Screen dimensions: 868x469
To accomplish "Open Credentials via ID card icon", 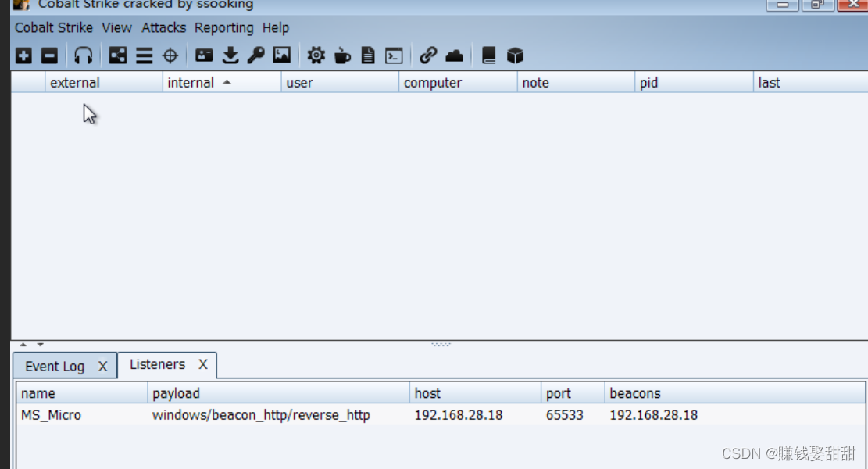I will (204, 55).
